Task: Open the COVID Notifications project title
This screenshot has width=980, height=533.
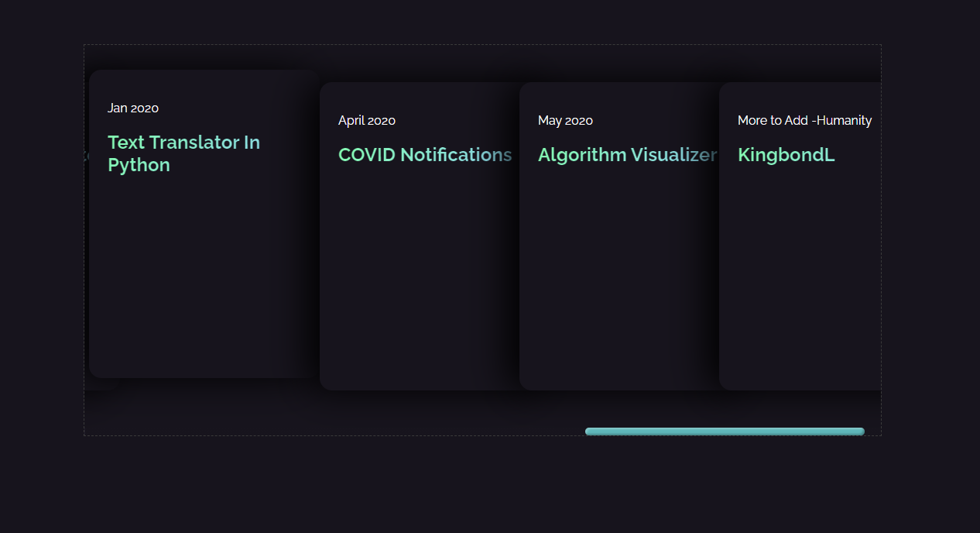Action: click(425, 155)
